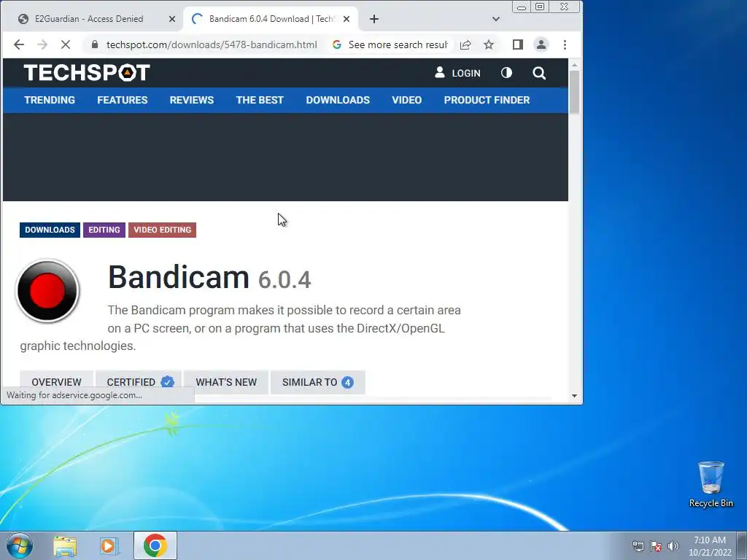Click the network tray icon
747x560 pixels.
click(x=638, y=546)
